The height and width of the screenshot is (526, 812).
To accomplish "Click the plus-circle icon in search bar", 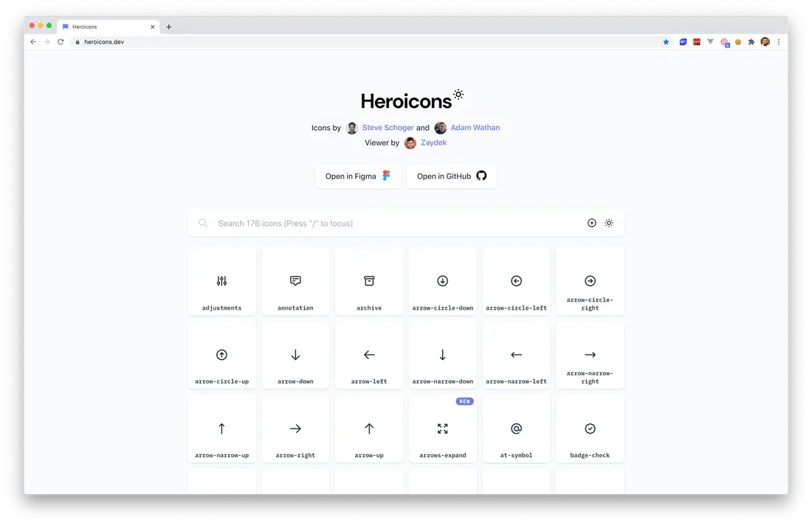I will 592,223.
